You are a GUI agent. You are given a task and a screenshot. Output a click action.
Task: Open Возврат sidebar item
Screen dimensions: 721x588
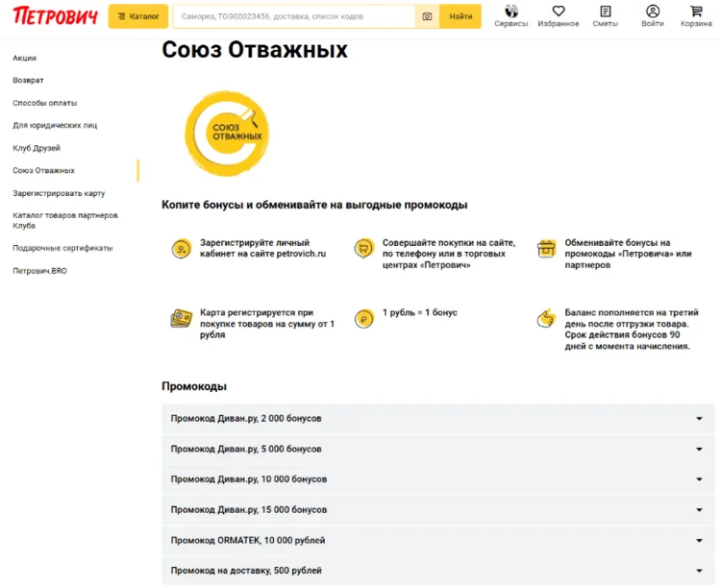pyautogui.click(x=28, y=80)
